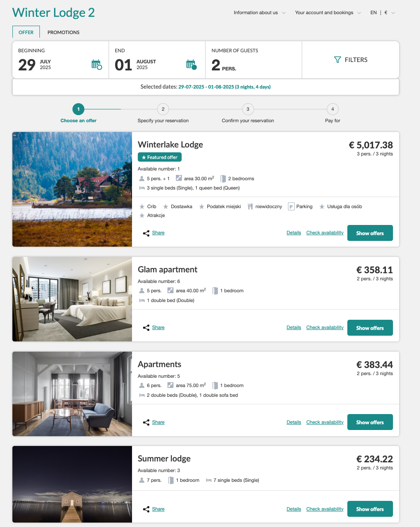Click share icon for Glam apartment
Viewport: 420px width, 527px height.
pyautogui.click(x=146, y=328)
